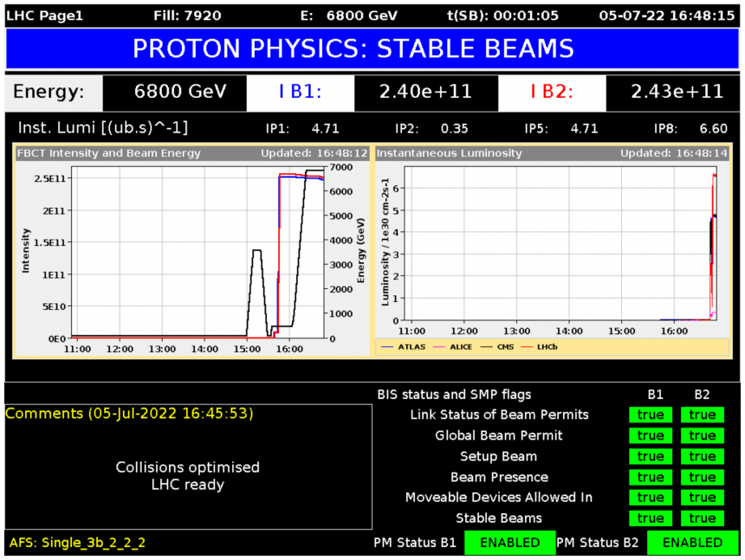Click the PM Status B2 ENABLED button

(692, 543)
